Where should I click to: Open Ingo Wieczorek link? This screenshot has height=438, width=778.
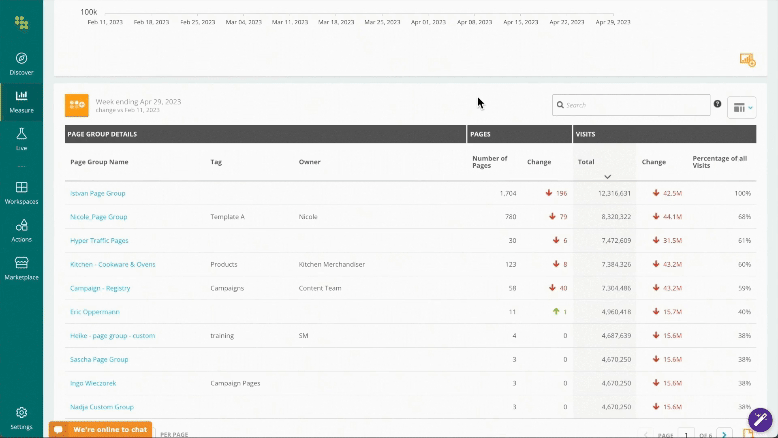coord(93,383)
